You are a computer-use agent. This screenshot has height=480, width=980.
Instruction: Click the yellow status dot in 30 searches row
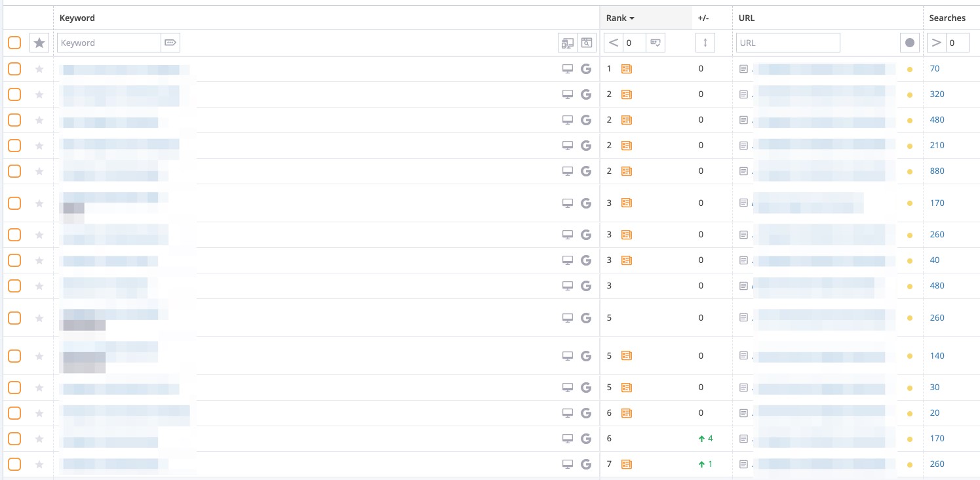[x=909, y=388]
